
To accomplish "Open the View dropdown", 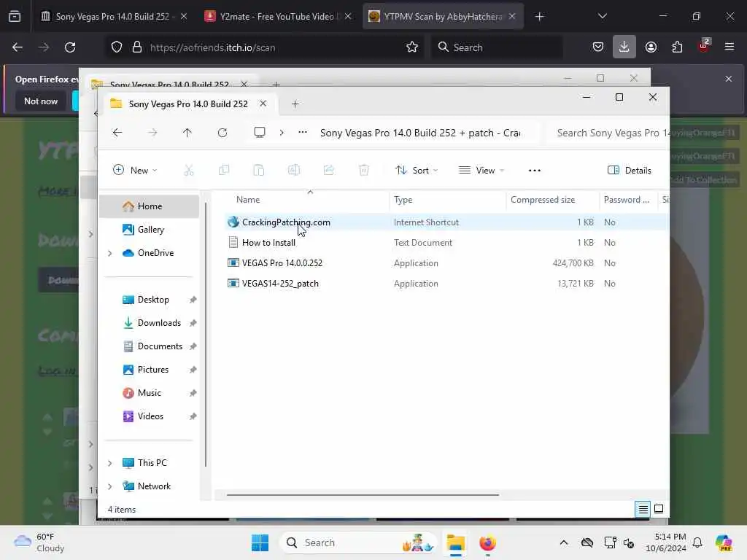I will pyautogui.click(x=481, y=171).
